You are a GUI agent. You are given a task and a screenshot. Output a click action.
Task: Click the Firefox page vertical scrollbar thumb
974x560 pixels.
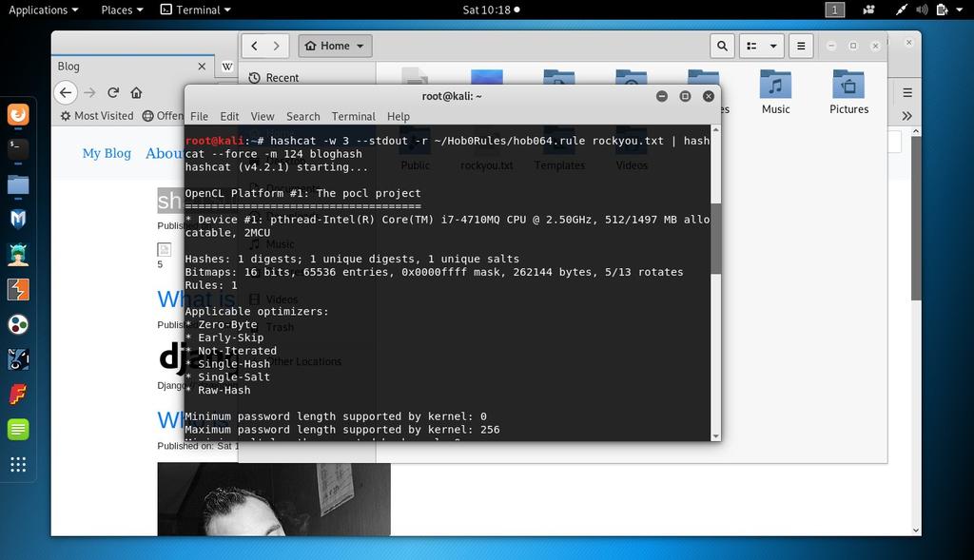(916, 219)
